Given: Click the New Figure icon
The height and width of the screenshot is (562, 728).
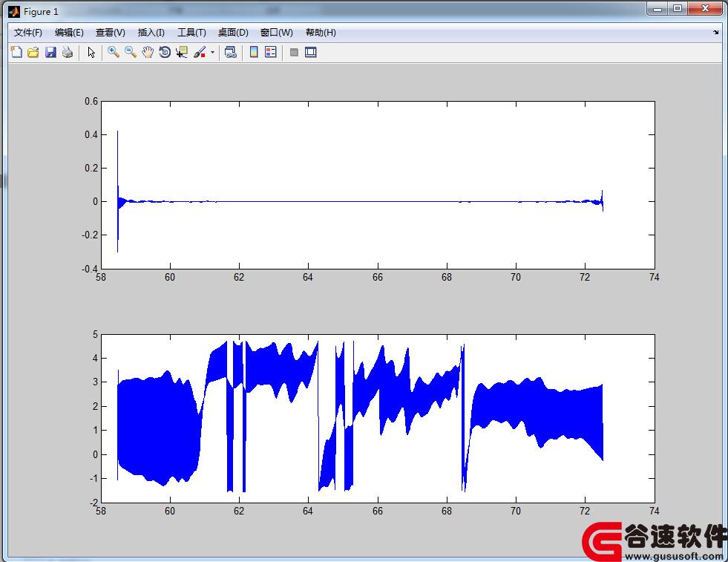Looking at the screenshot, I should coord(16,52).
